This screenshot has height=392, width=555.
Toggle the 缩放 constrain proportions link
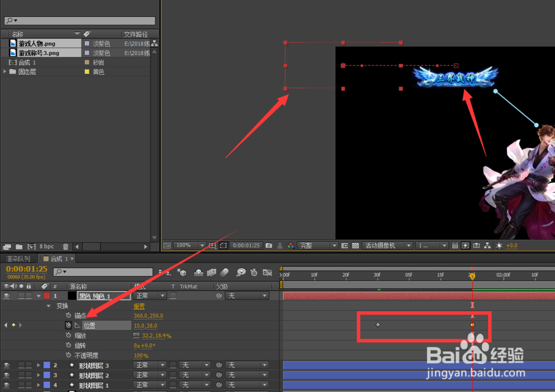pyautogui.click(x=137, y=335)
